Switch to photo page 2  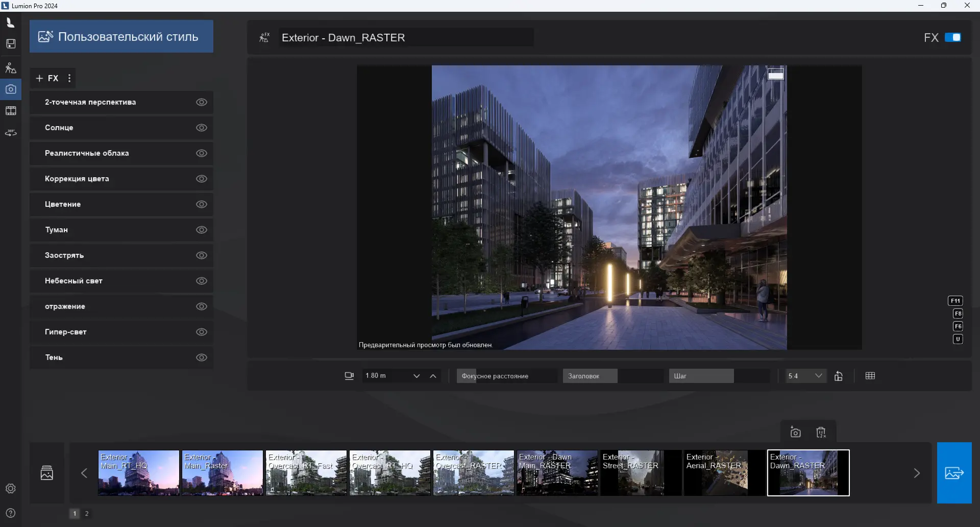[x=87, y=514]
